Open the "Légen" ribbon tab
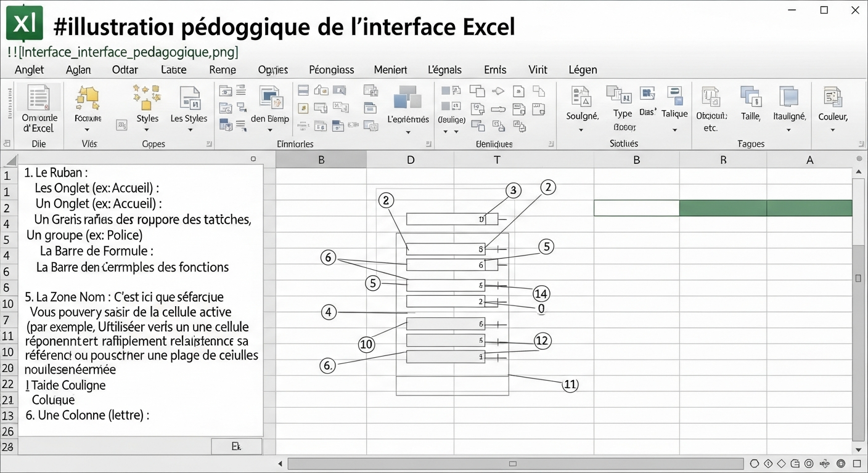 (x=583, y=70)
